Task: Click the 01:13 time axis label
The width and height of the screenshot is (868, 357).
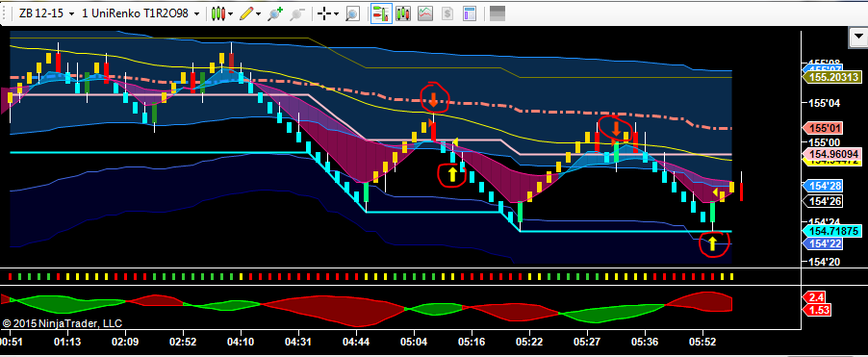Action: [x=67, y=342]
